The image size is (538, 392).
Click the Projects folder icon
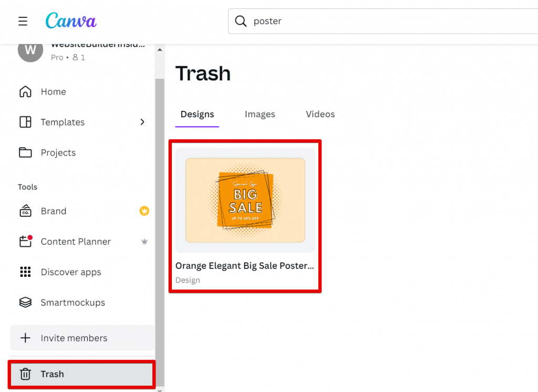pos(25,153)
